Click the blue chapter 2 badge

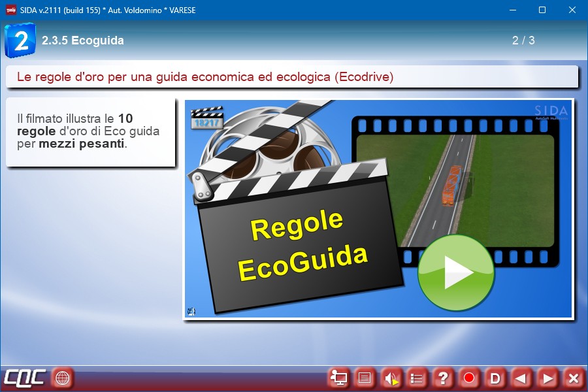click(x=20, y=41)
